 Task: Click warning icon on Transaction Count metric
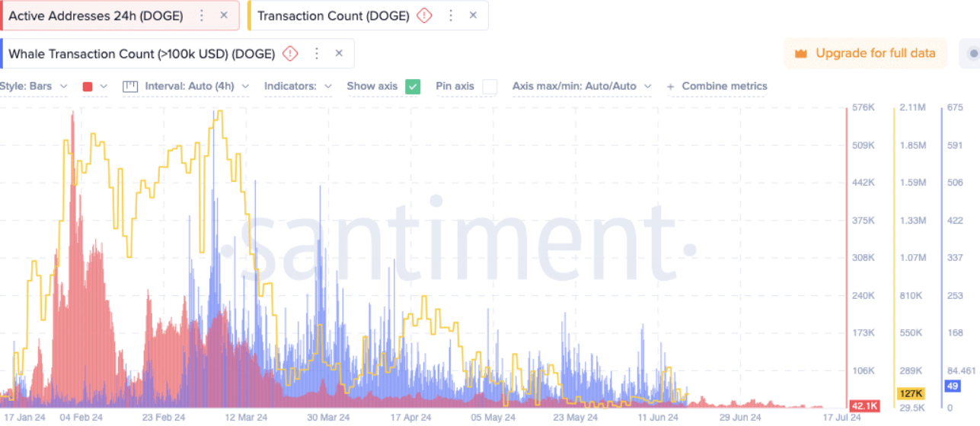[x=425, y=15]
